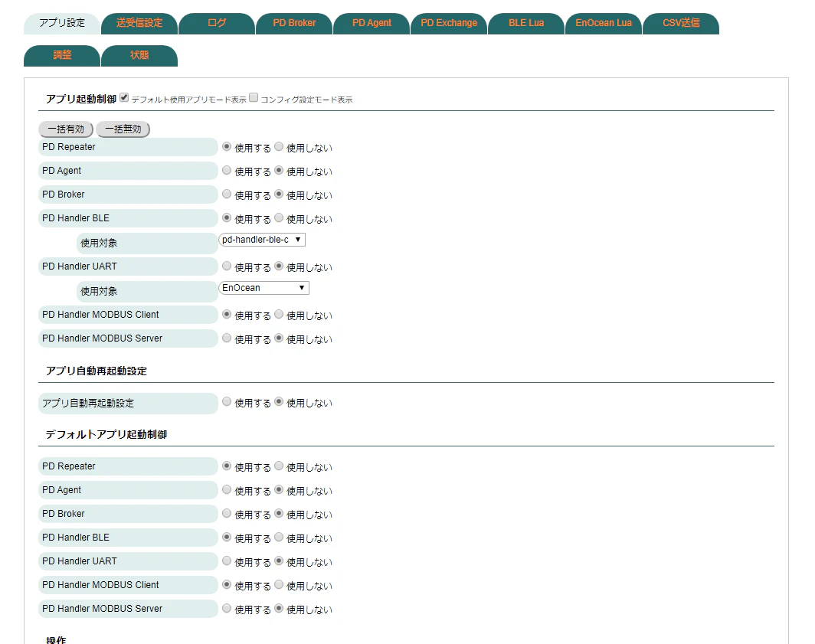
Task: Check the コンフィグ設定モード表示 checkbox
Action: [254, 97]
